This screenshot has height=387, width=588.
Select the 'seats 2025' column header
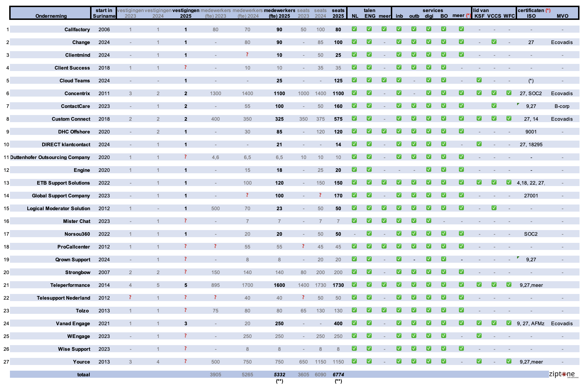tap(338, 13)
